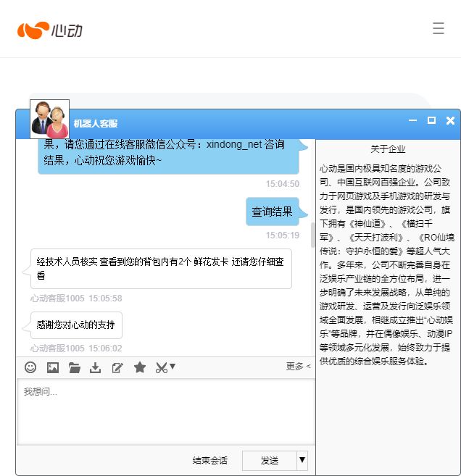Close the chat window

[450, 120]
